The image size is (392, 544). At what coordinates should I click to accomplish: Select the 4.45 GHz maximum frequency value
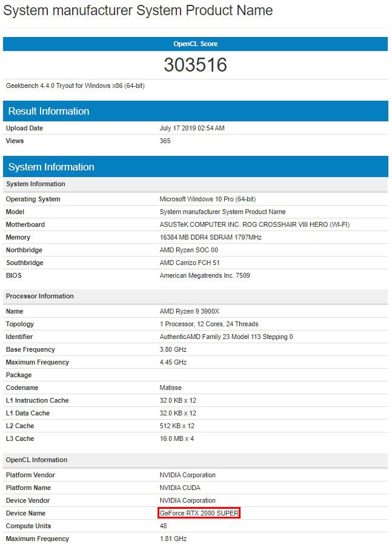[173, 362]
